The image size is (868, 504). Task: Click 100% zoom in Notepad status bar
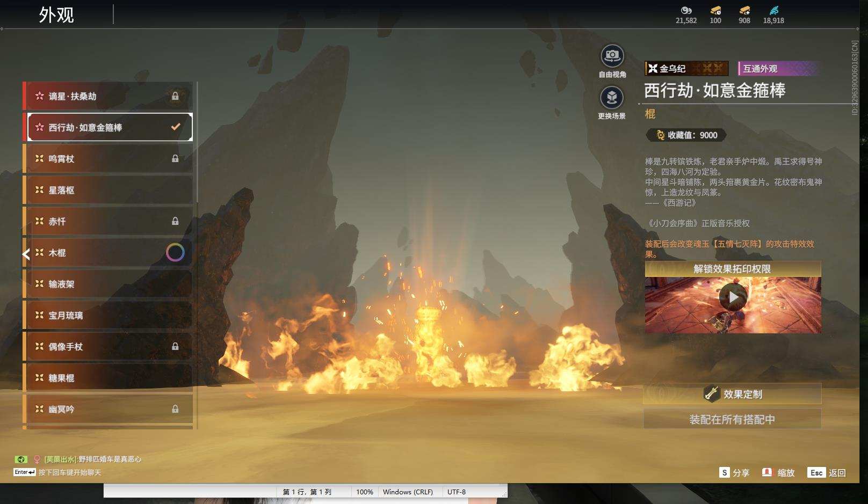click(365, 492)
